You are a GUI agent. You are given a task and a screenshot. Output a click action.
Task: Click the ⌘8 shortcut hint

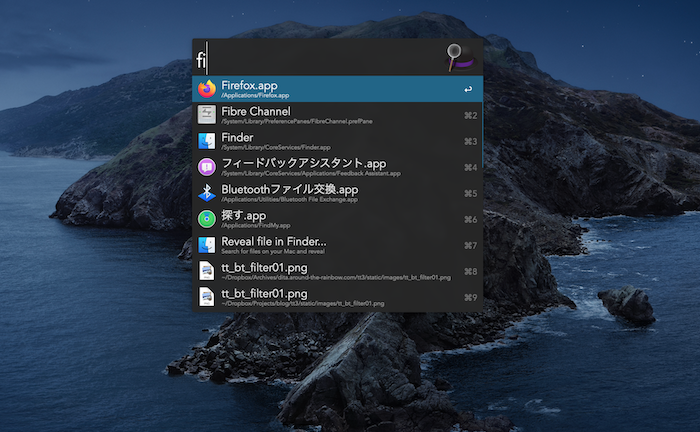click(x=471, y=271)
